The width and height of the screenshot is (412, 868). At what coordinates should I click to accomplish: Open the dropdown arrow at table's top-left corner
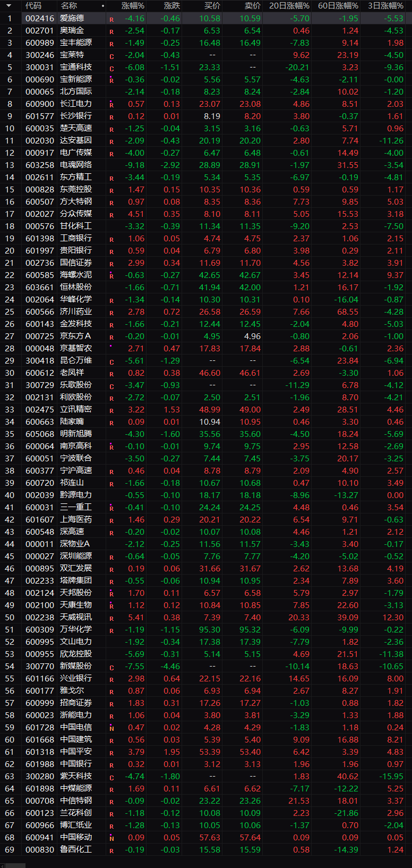[8, 6]
